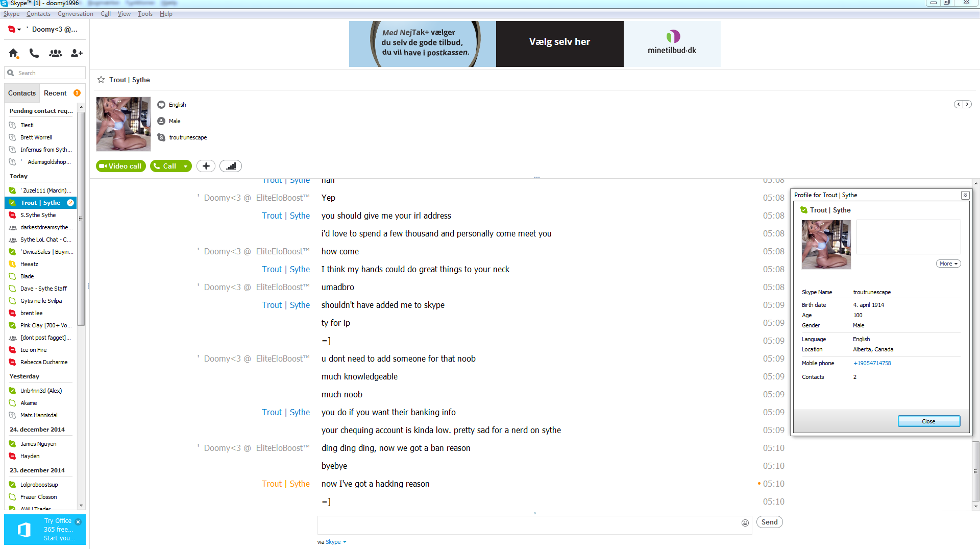Image resolution: width=980 pixels, height=549 pixels.
Task: Show previous profile panel with left arrow
Action: (x=959, y=104)
